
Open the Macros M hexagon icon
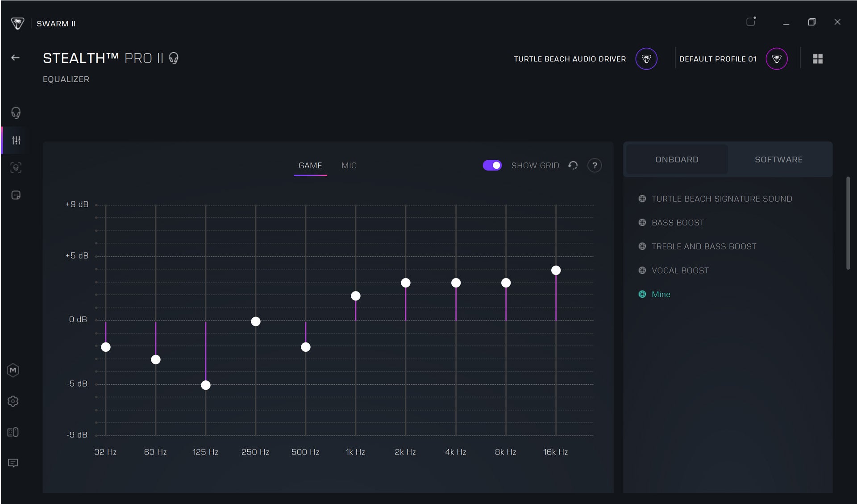coord(13,370)
